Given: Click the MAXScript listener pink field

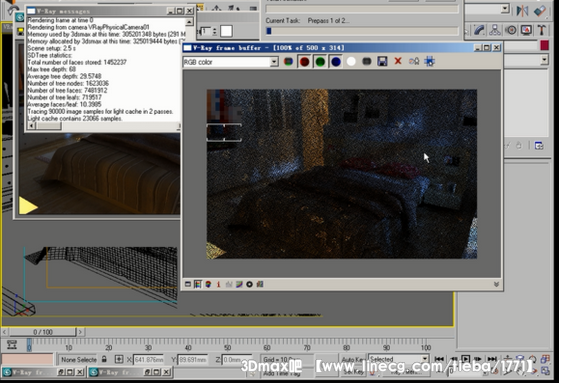Looking at the screenshot, I should pyautogui.click(x=28, y=359).
